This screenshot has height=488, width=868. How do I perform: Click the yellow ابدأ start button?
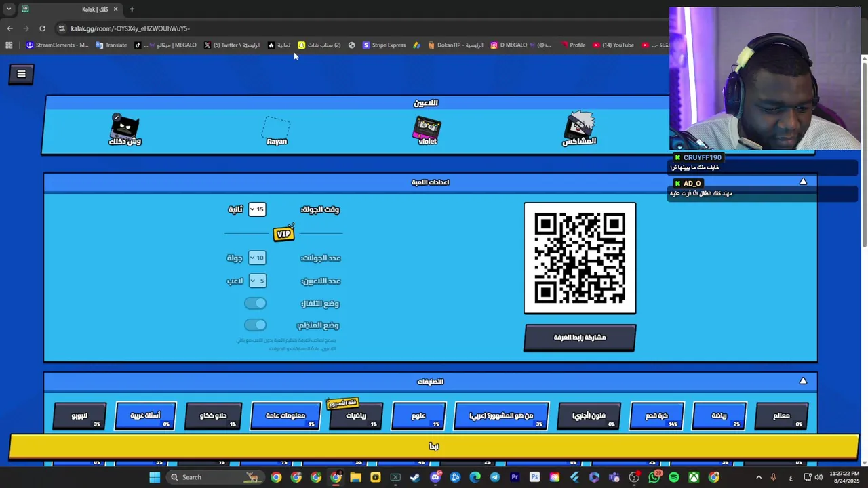[x=434, y=446]
